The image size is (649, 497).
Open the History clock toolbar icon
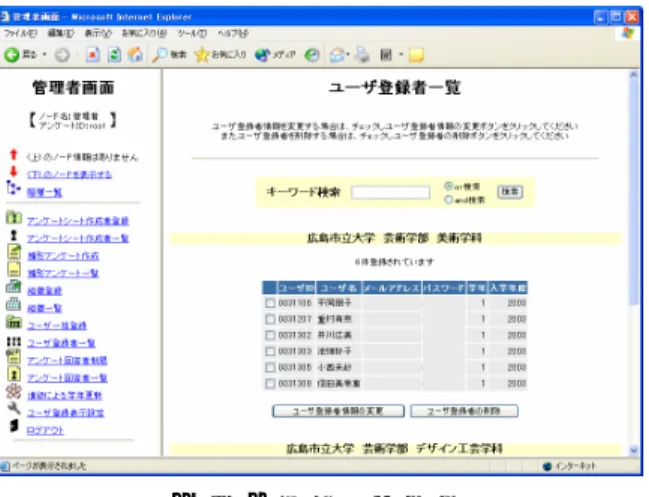point(312,55)
